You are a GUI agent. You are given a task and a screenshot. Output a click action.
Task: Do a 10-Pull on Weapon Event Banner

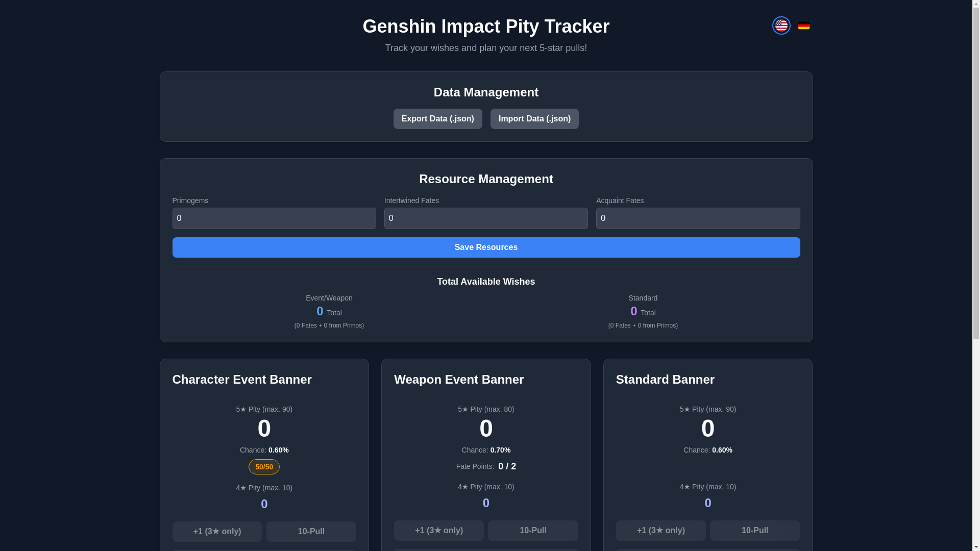pos(533,531)
